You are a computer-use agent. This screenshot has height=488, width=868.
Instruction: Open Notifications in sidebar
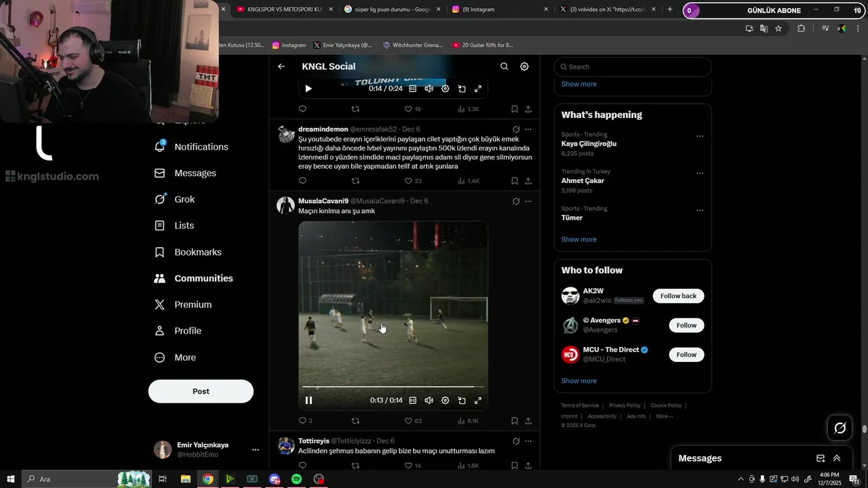coord(191,147)
